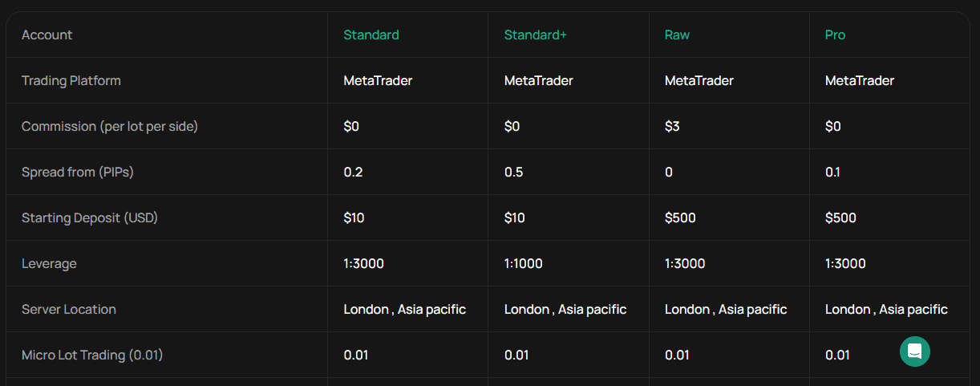980x386 pixels.
Task: Click the $10 starting deposit for Standard+
Action: tap(515, 217)
